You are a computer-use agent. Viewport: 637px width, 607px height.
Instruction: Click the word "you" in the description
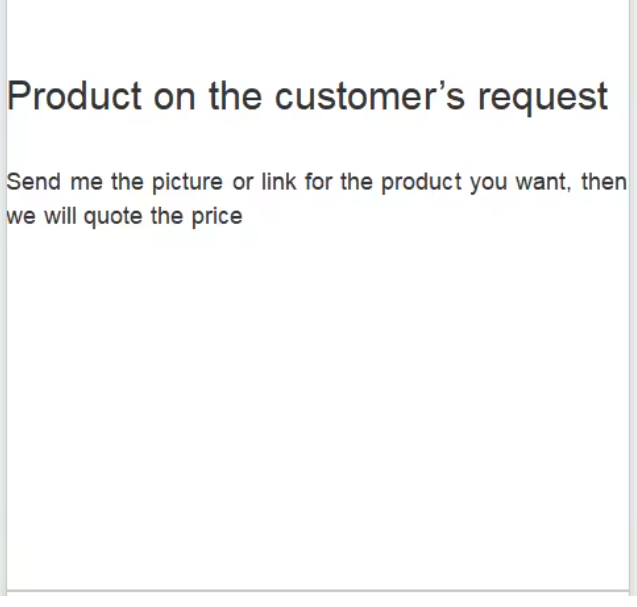[x=489, y=183]
